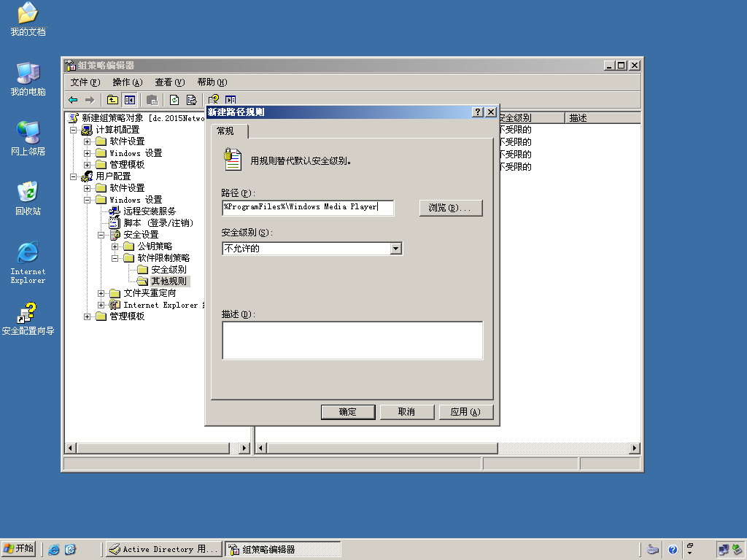Expand Windows 设置 under 计算机配置
The height and width of the screenshot is (560, 747).
88,153
